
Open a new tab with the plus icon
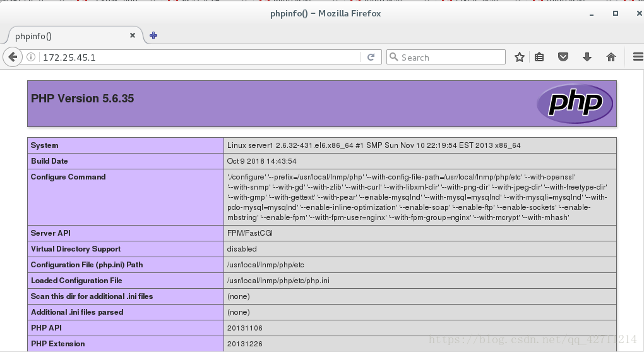coord(153,35)
